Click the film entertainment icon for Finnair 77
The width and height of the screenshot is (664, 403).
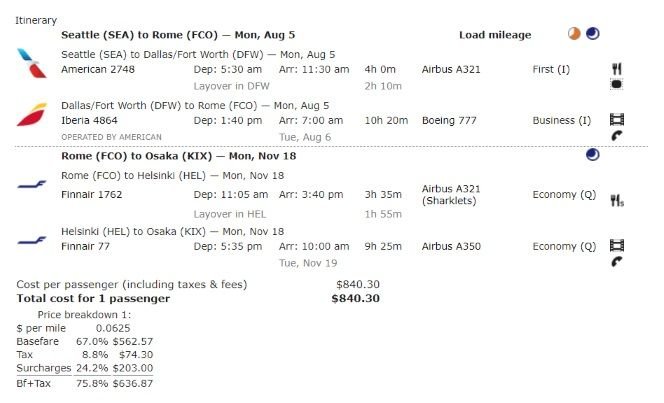[x=616, y=245]
